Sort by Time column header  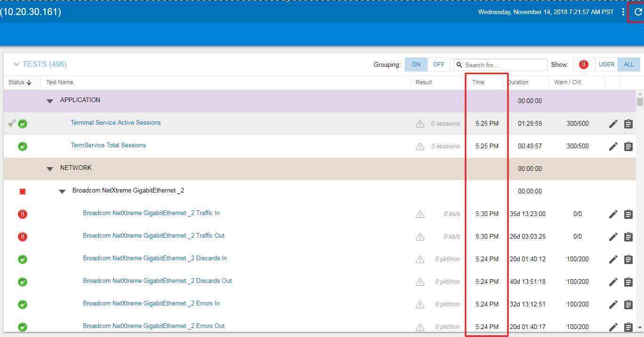pyautogui.click(x=478, y=82)
